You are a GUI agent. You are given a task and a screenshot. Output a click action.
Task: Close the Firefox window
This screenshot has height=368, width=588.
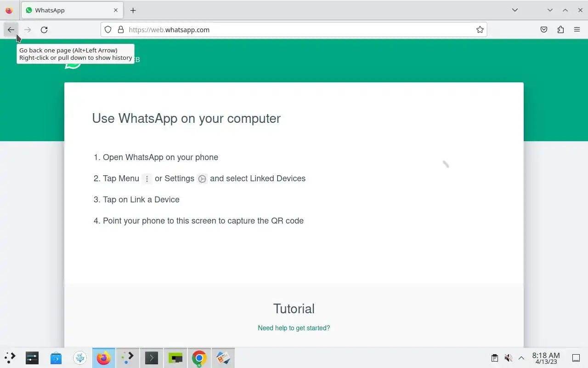580,10
